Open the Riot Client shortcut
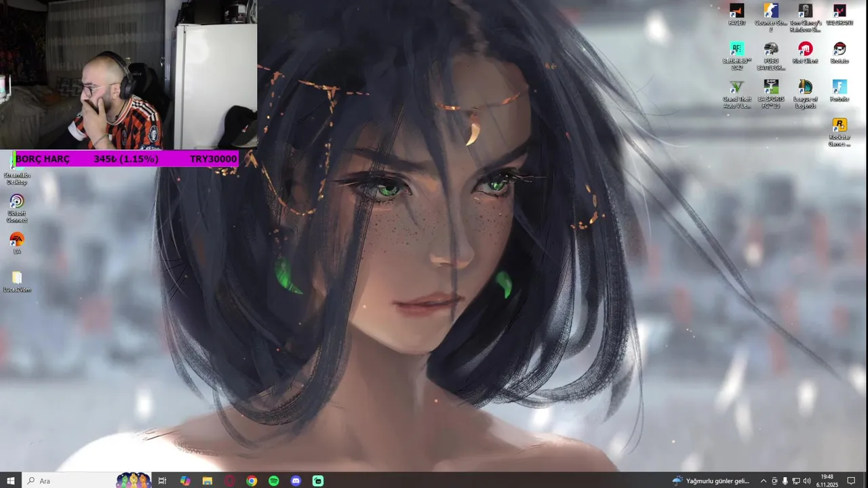Screen dimensions: 868x488 tap(805, 53)
